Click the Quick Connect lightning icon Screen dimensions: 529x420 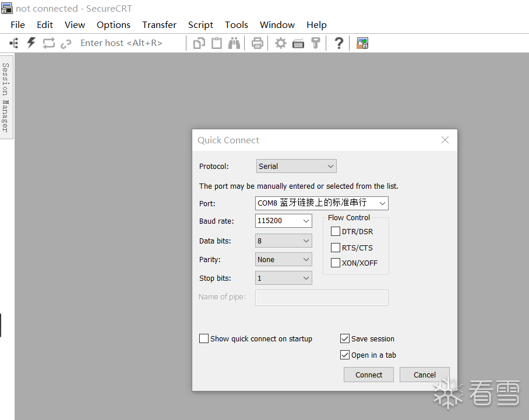[31, 43]
